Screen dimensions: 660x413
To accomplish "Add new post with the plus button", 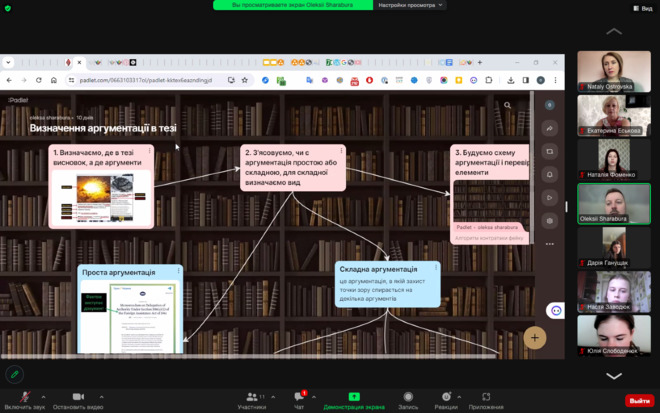I will click(535, 338).
